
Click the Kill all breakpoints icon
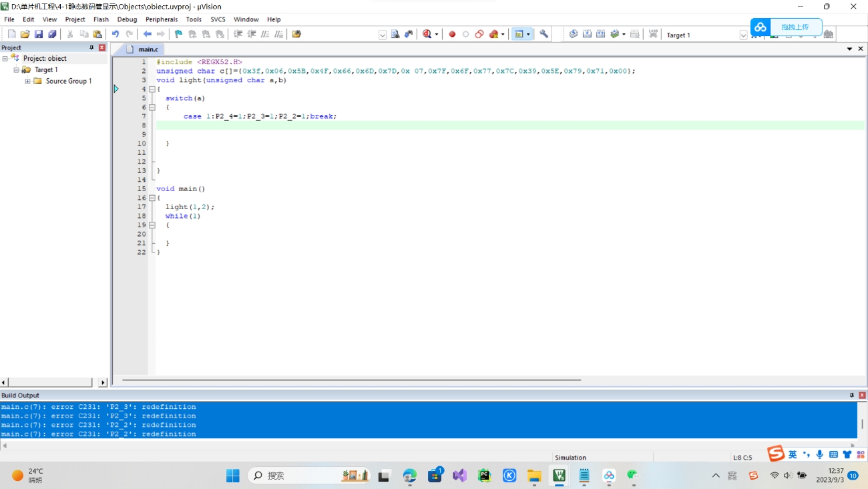point(494,34)
